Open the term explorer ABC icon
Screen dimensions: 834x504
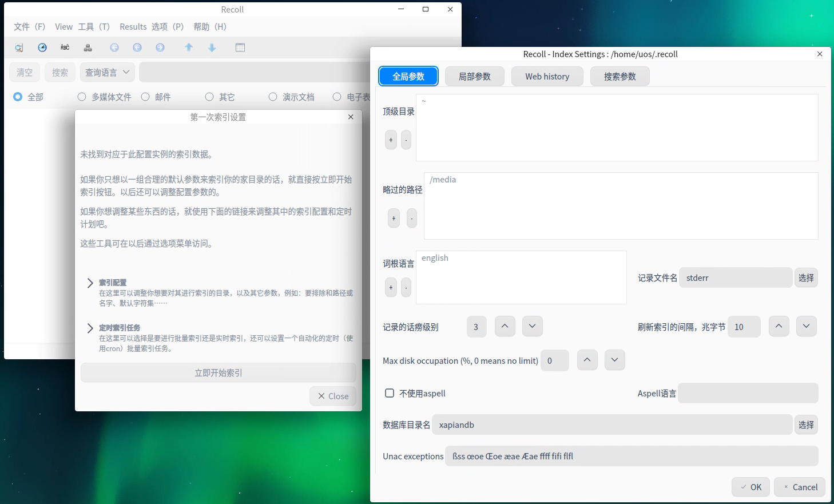(65, 47)
